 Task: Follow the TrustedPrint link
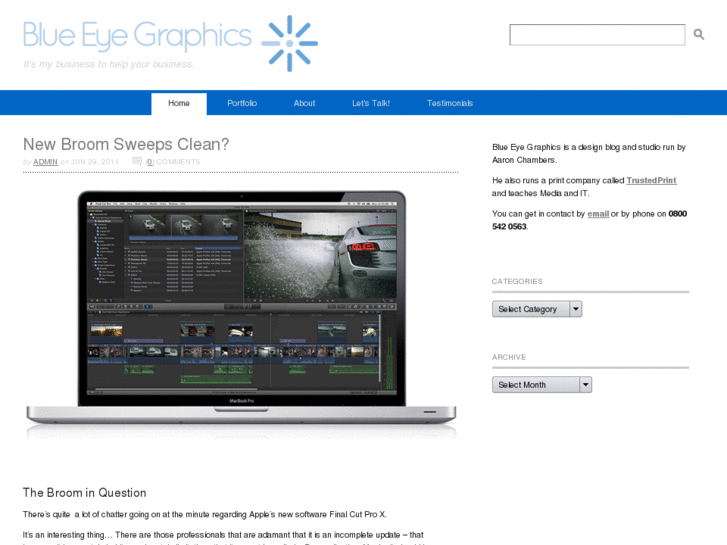tap(651, 180)
